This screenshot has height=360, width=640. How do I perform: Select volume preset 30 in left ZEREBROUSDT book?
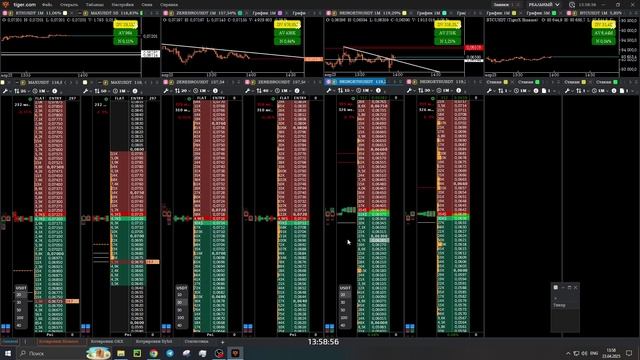pyautogui.click(x=180, y=302)
